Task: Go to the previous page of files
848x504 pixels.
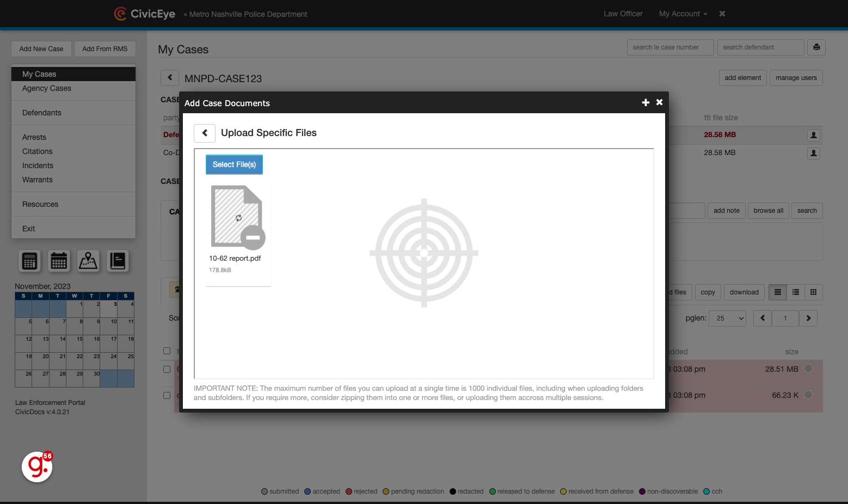Action: tap(763, 318)
